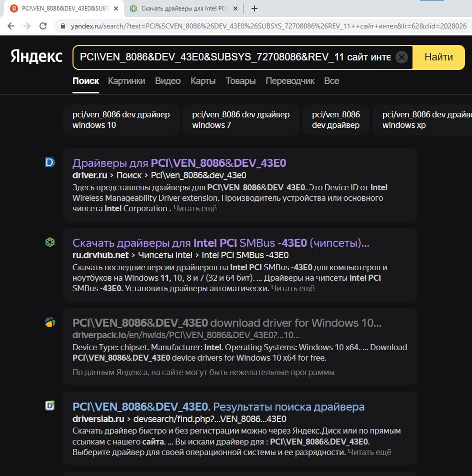Click the padlock icon in address bar
The height and width of the screenshot is (476, 472).
63,26
